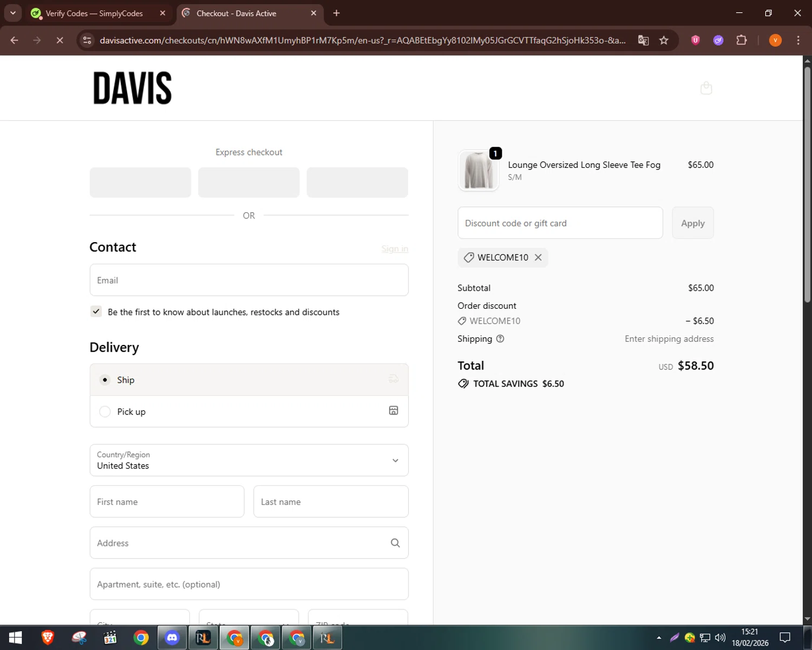812x650 pixels.
Task: Select the Pick up delivery option
Action: click(249, 412)
